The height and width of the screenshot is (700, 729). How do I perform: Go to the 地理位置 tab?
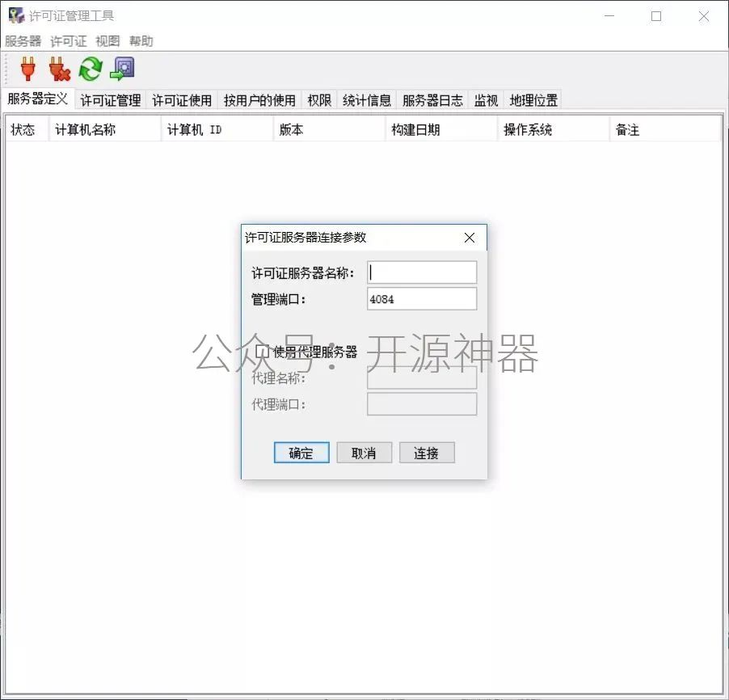tap(533, 100)
